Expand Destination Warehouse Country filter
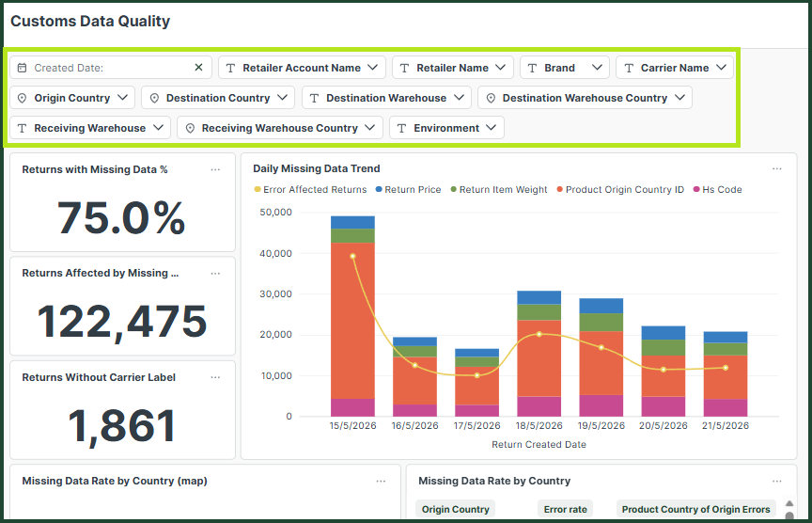 coord(585,98)
